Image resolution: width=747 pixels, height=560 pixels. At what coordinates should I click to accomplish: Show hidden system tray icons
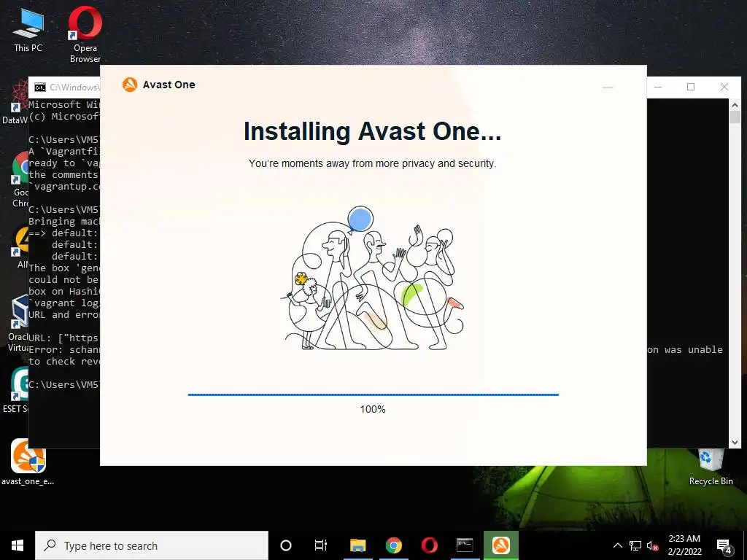[617, 545]
